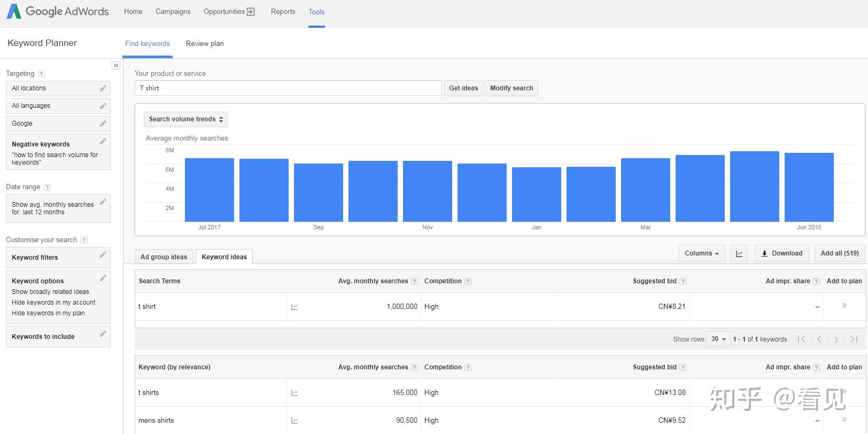Open the Tools menu
The height and width of the screenshot is (434, 868).
(x=316, y=12)
